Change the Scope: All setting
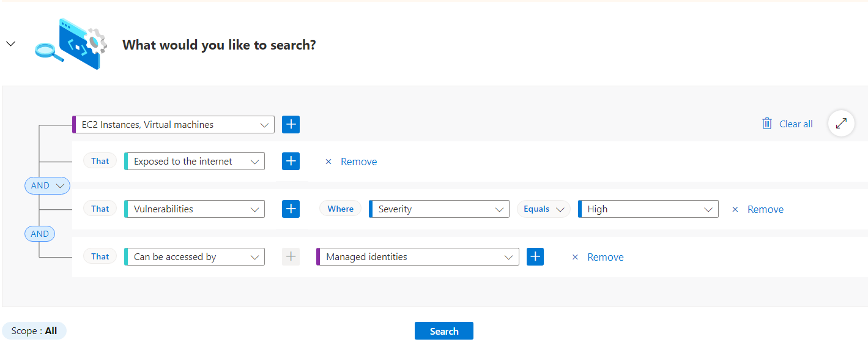The image size is (868, 350). pyautogui.click(x=34, y=330)
